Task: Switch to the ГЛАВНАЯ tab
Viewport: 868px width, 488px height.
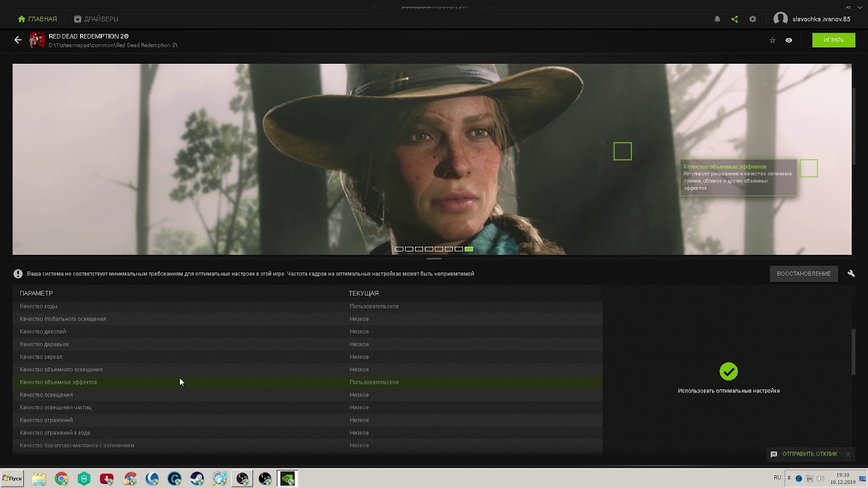Action: pos(37,19)
